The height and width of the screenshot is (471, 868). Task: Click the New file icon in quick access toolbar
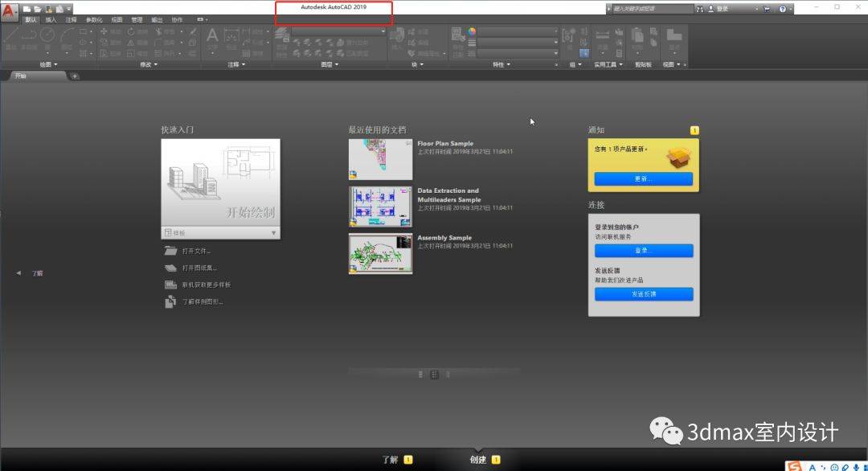[27, 9]
